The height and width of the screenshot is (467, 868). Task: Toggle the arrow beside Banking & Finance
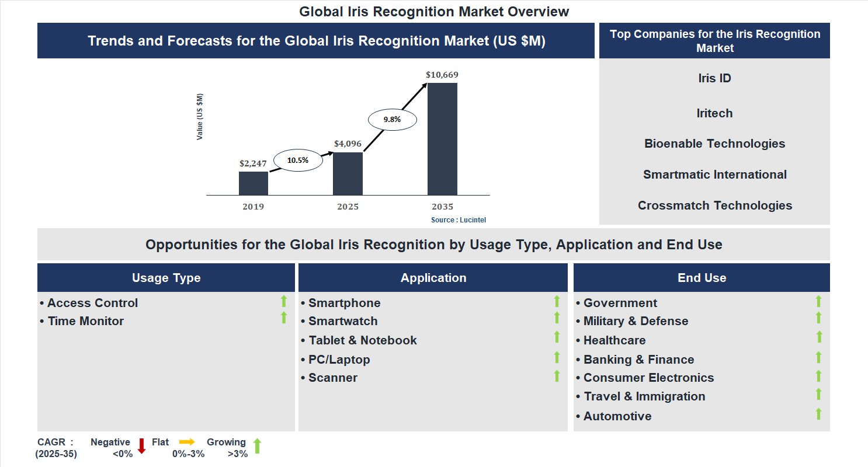pos(819,358)
